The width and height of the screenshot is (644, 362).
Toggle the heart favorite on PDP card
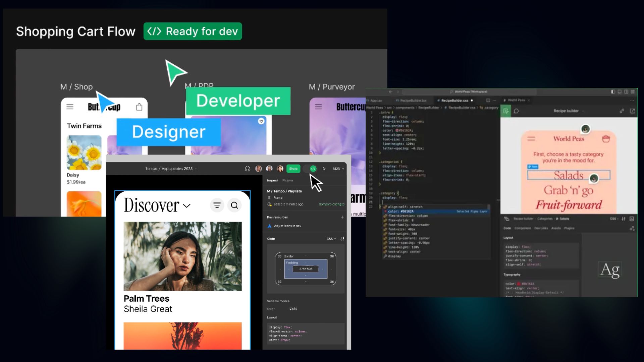261,121
